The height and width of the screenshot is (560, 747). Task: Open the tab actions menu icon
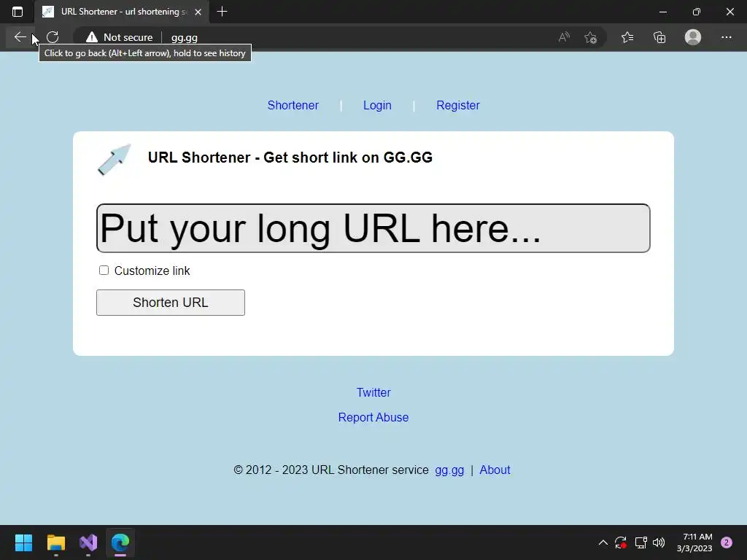[18, 12]
